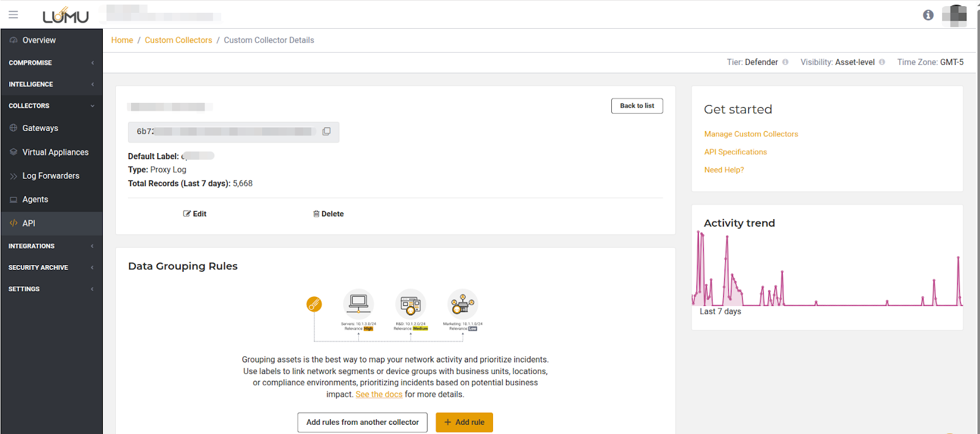The height and width of the screenshot is (434, 980).
Task: Expand the Security Archive section
Action: [51, 268]
